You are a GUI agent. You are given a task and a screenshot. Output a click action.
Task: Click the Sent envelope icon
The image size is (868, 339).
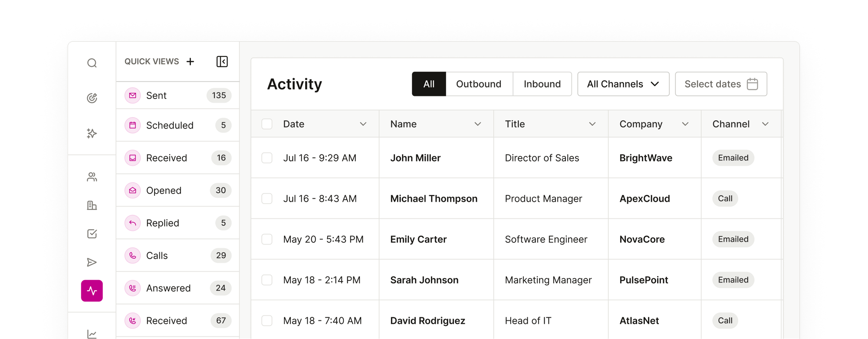click(x=132, y=95)
